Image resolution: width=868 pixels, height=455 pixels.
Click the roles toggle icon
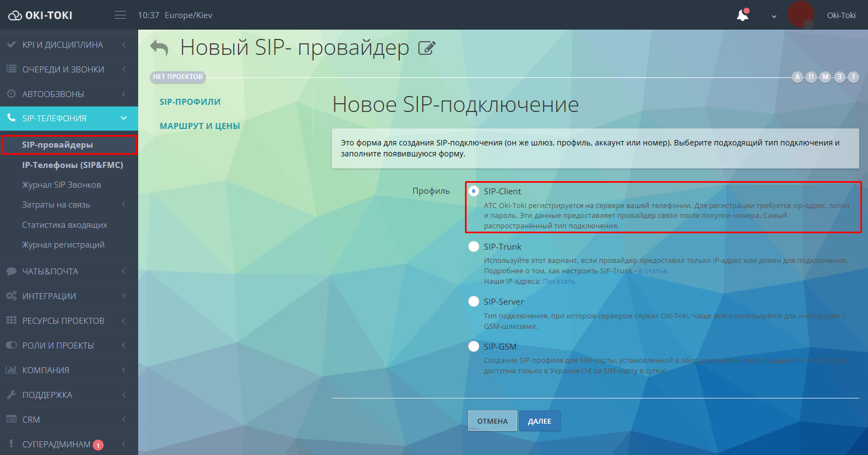tap(11, 345)
